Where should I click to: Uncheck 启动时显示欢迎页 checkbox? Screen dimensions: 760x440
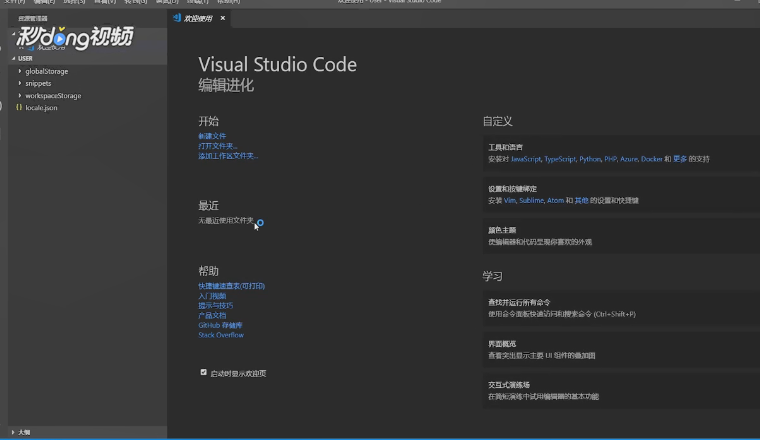(204, 372)
